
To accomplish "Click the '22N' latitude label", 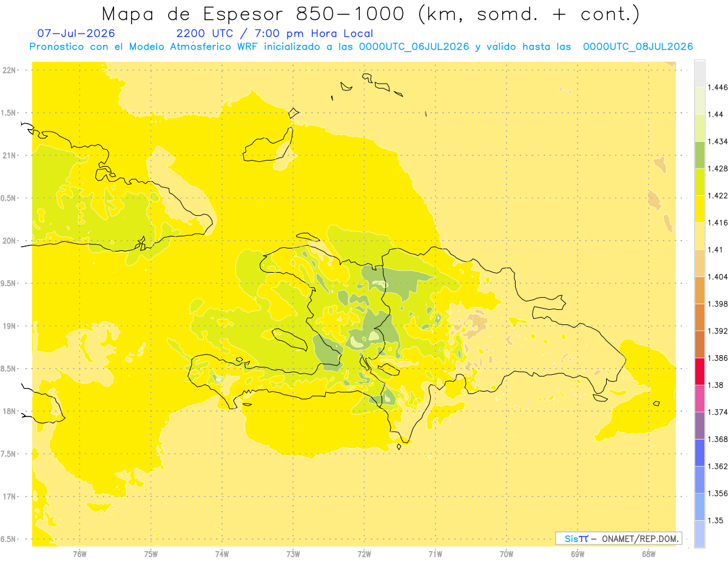I will click(x=9, y=70).
